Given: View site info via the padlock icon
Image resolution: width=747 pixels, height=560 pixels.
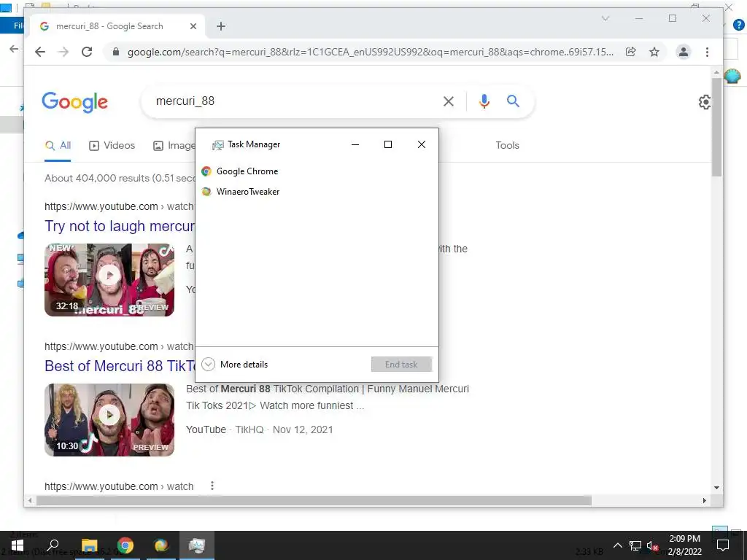Looking at the screenshot, I should coord(115,52).
